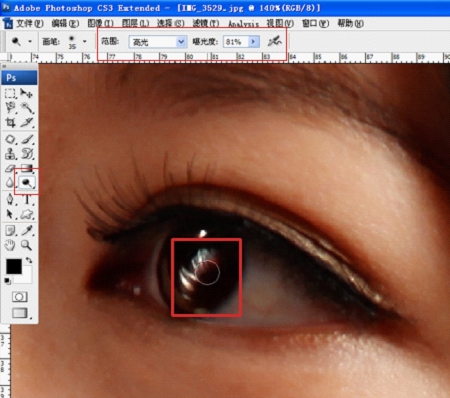Toggle Quick Mask mode
The image size is (450, 398).
coord(19,296)
